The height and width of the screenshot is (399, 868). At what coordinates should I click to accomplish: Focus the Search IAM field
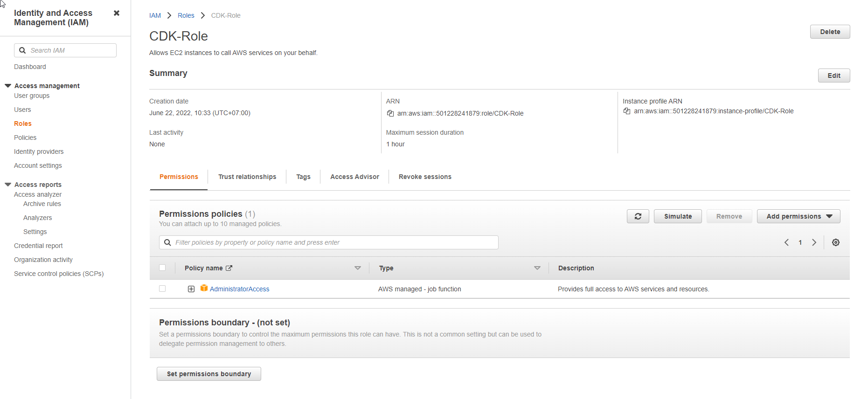[65, 50]
